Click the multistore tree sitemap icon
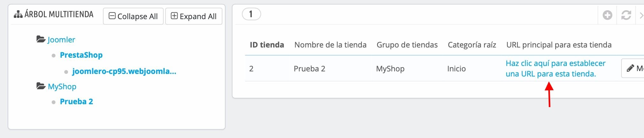The image size is (644, 138). [18, 14]
